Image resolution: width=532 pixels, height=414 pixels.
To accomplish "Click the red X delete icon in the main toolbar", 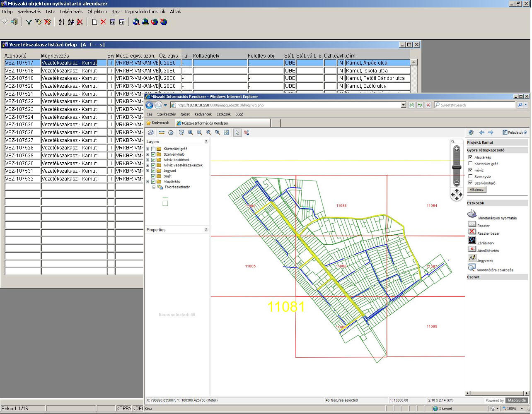I will (x=104, y=22).
